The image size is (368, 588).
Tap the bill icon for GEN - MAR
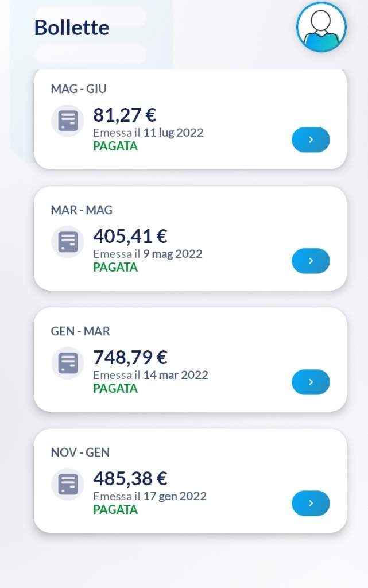point(67,363)
